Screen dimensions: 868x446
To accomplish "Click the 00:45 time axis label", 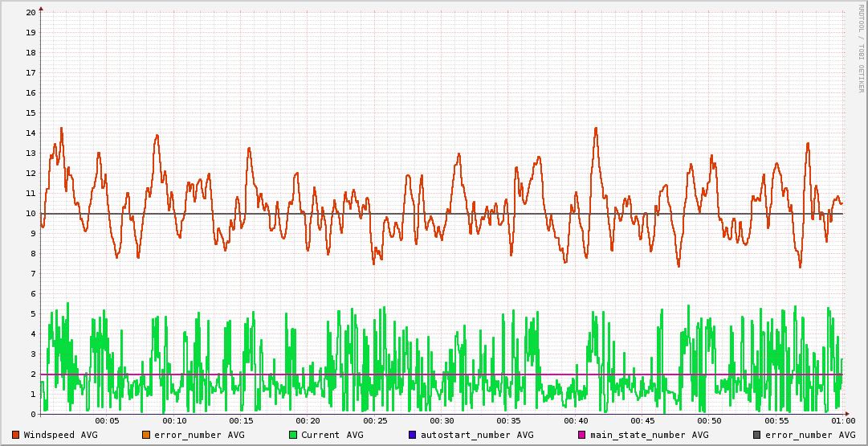I will click(642, 421).
